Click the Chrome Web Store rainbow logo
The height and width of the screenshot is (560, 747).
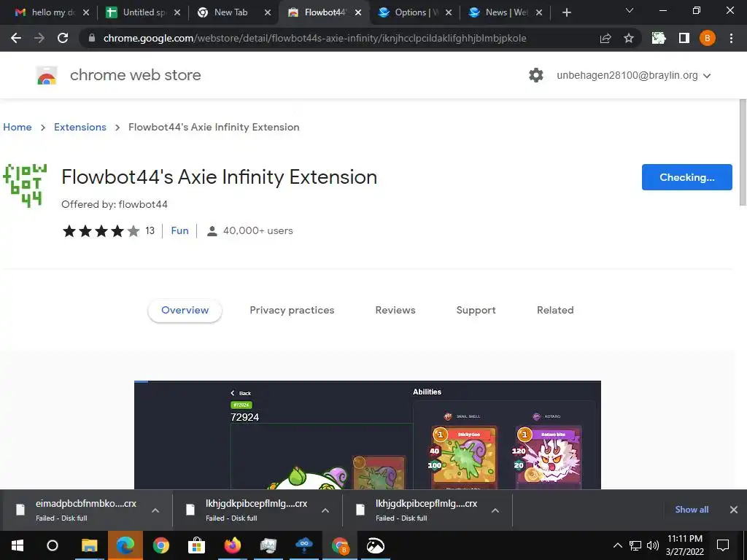click(x=47, y=75)
